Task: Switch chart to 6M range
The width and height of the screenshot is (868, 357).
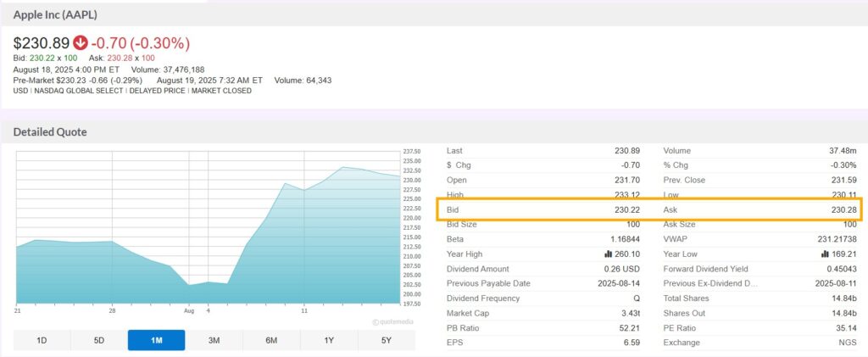Action: pos(271,340)
